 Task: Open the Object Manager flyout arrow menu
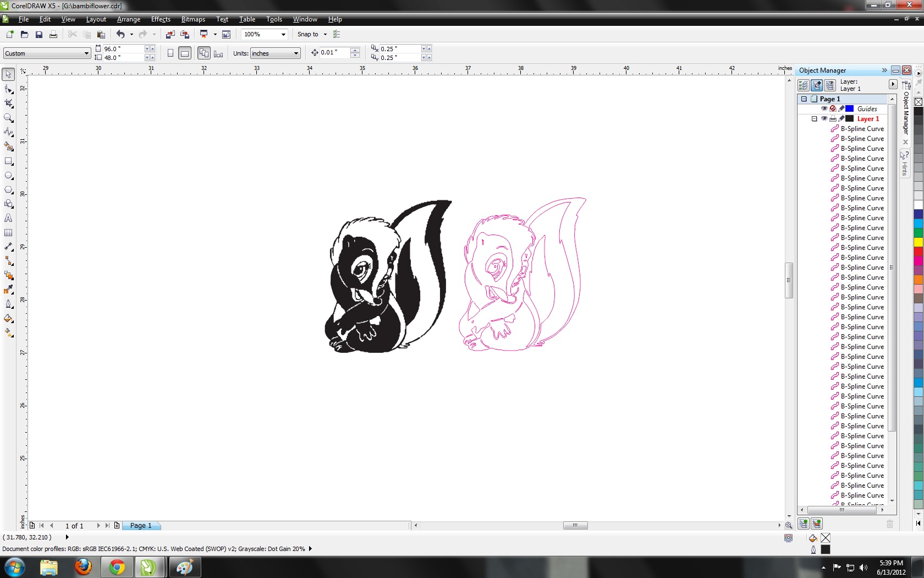[893, 84]
